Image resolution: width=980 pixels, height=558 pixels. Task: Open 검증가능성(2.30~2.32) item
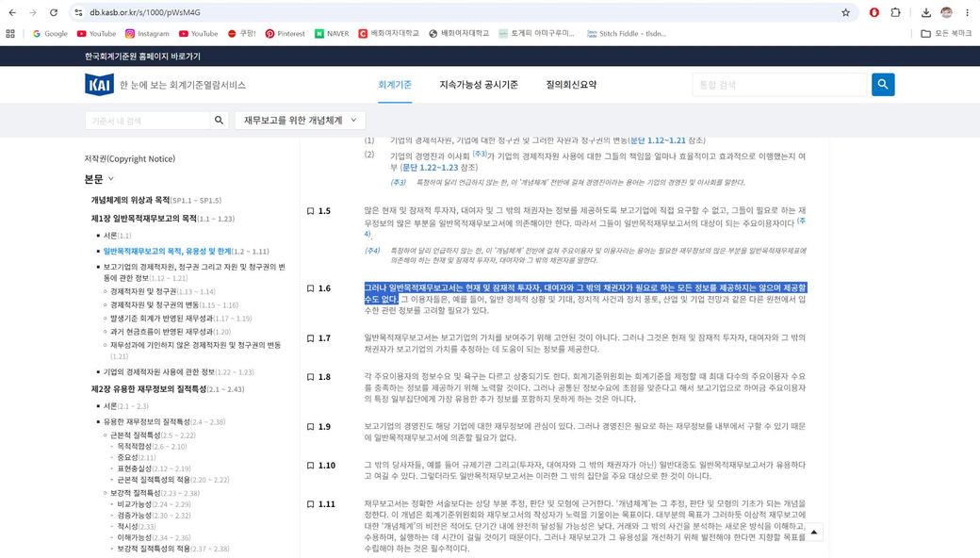click(154, 516)
